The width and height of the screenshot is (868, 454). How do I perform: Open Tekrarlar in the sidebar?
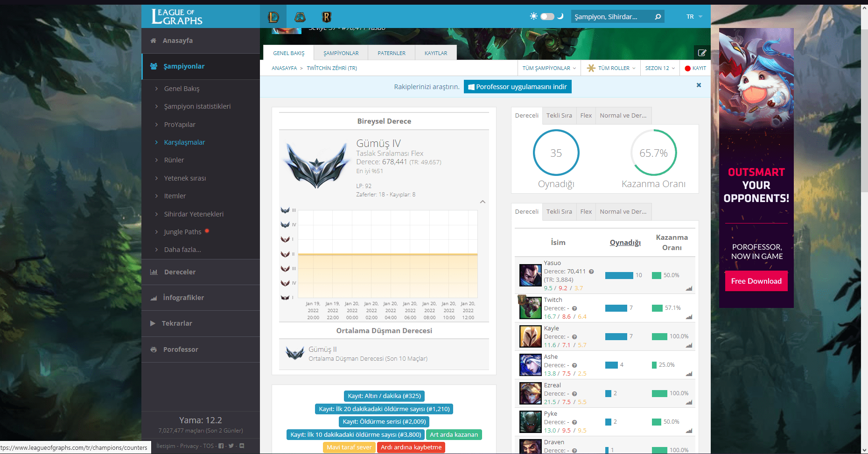[x=201, y=323]
